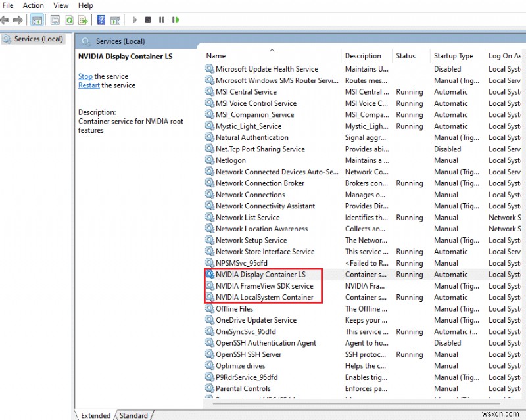Click the Refresh toolbar icon
This screenshot has height=420, width=526.
[x=69, y=20]
